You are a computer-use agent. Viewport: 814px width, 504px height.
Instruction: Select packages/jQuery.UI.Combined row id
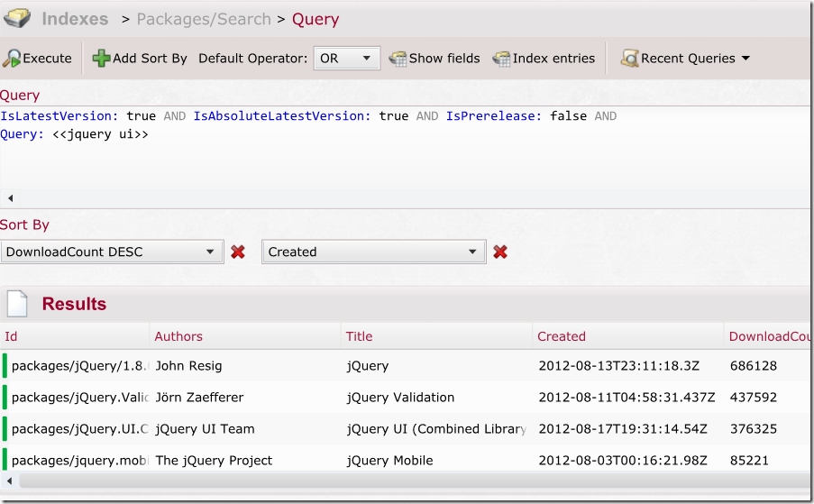80,429
